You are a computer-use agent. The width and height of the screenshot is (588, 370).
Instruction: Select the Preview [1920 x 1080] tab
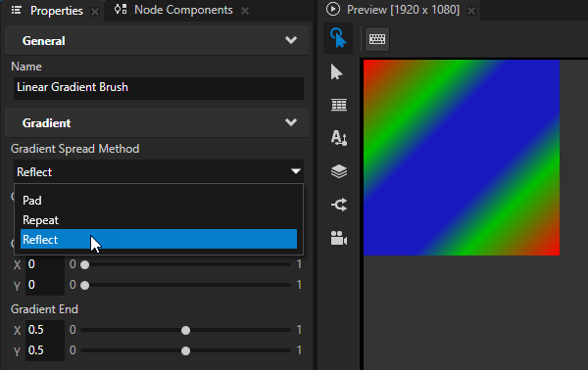(x=403, y=10)
